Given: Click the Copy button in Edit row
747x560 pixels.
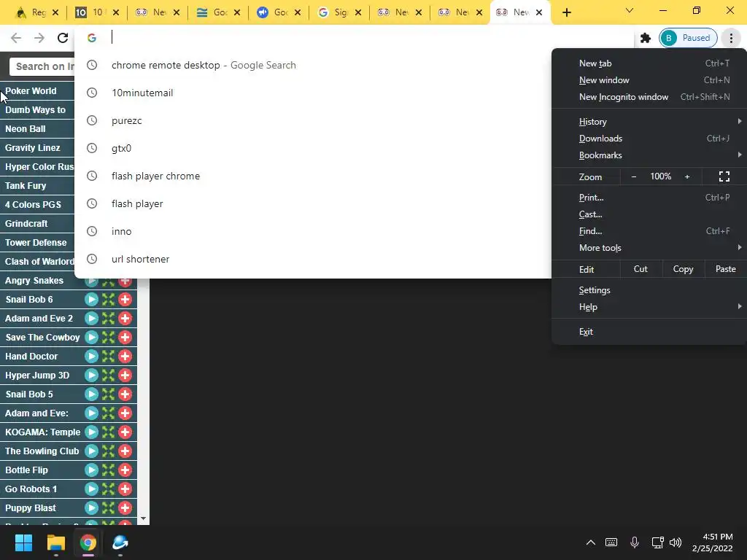Looking at the screenshot, I should coord(683,269).
